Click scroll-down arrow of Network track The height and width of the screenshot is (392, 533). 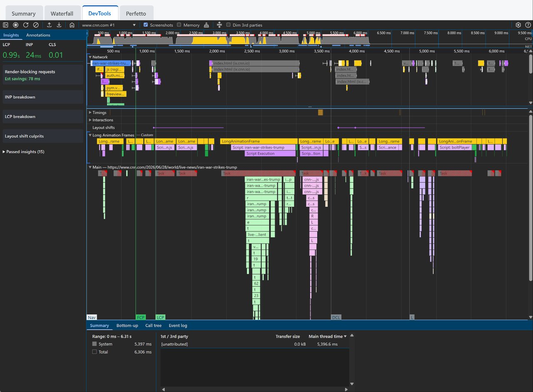tap(530, 103)
